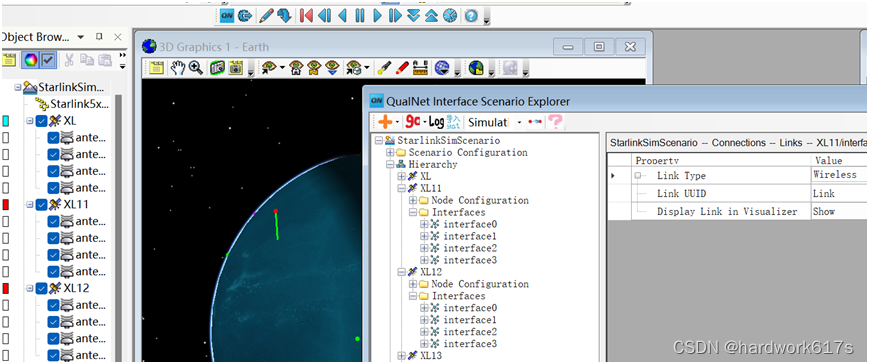Click the red 'go' icon in QualNet Explorer
Screen dimensions: 869x364
413,121
